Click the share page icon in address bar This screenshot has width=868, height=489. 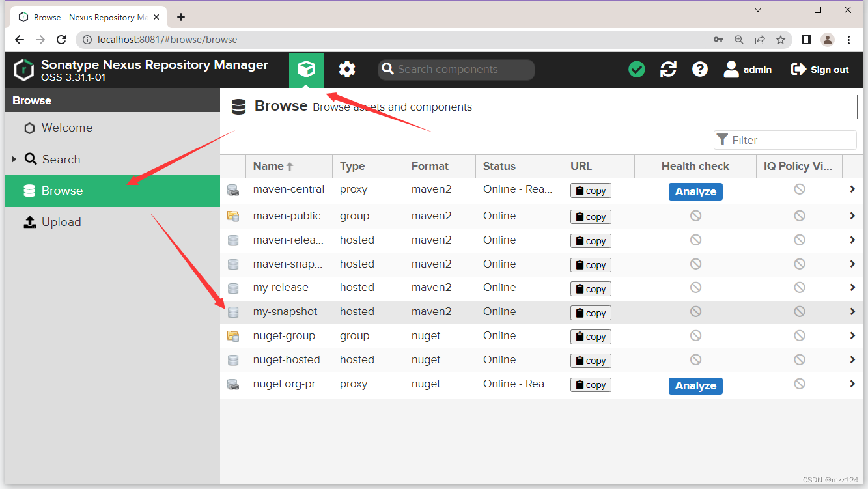point(760,40)
